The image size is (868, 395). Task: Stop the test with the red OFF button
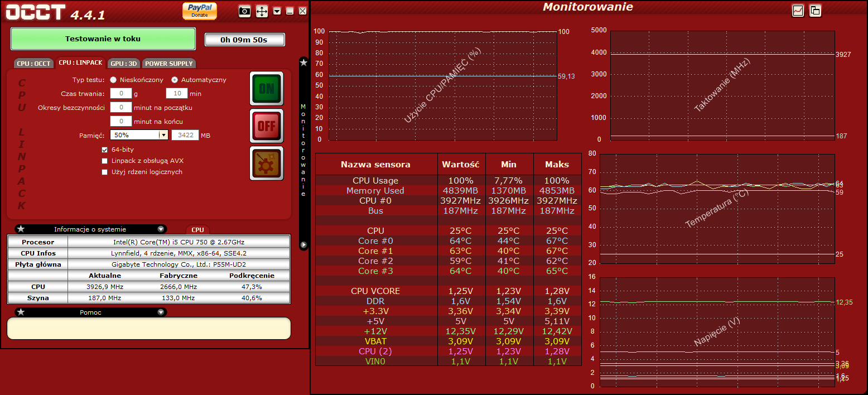pyautogui.click(x=267, y=126)
